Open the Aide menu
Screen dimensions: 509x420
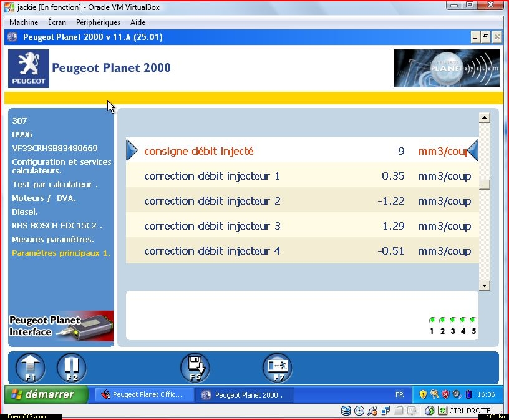pyautogui.click(x=138, y=22)
